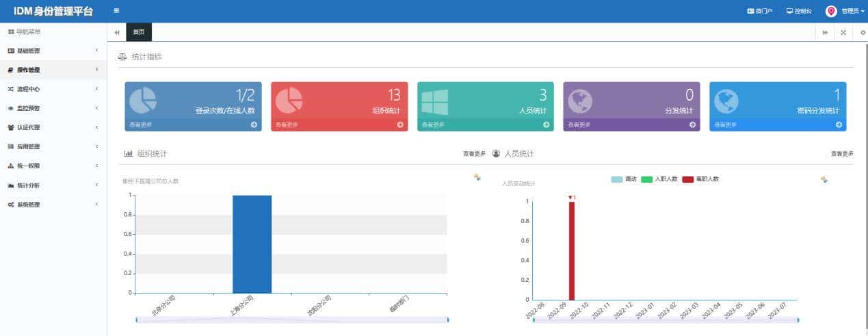
Task: Click the refresh icon above 人员变动统计 chart
Action: (x=824, y=179)
